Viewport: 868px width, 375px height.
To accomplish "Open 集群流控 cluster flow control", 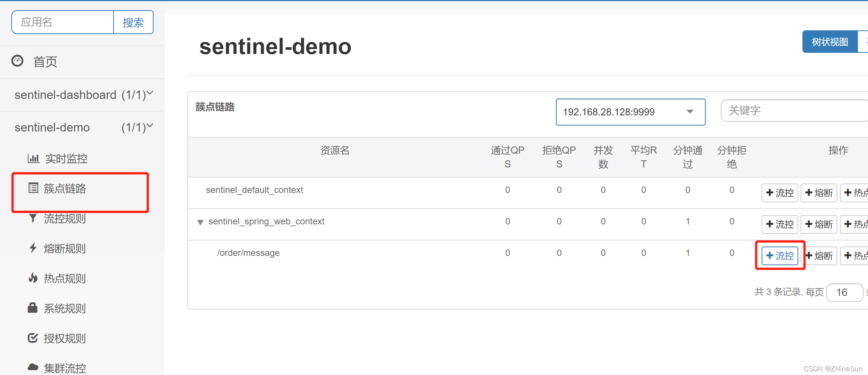I will (x=65, y=368).
